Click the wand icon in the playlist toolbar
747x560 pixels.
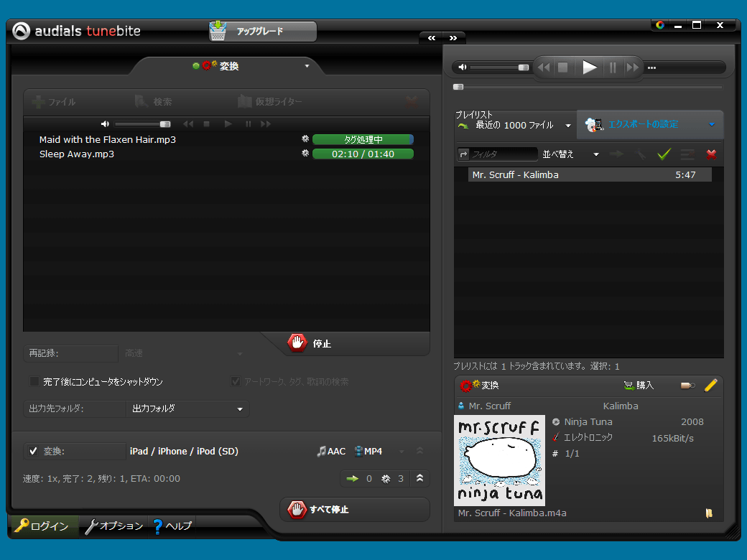tap(640, 154)
